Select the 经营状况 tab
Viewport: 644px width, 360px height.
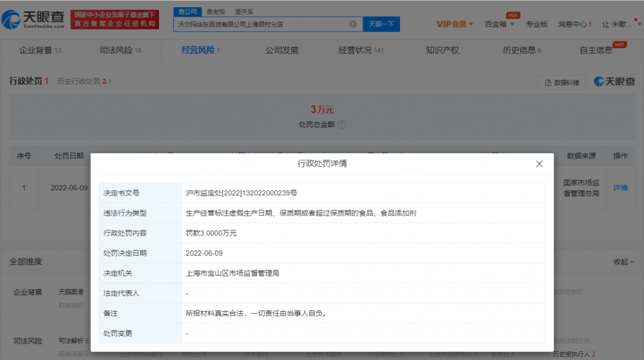click(x=361, y=50)
